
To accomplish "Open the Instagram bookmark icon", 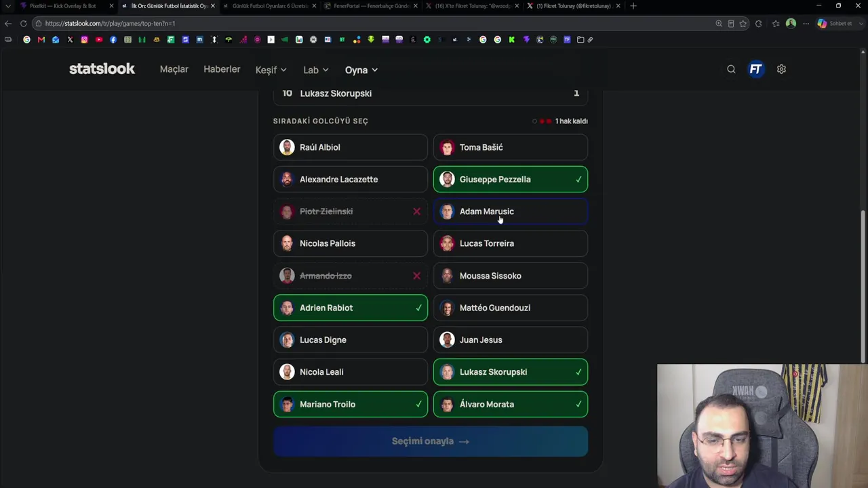I will tap(84, 39).
